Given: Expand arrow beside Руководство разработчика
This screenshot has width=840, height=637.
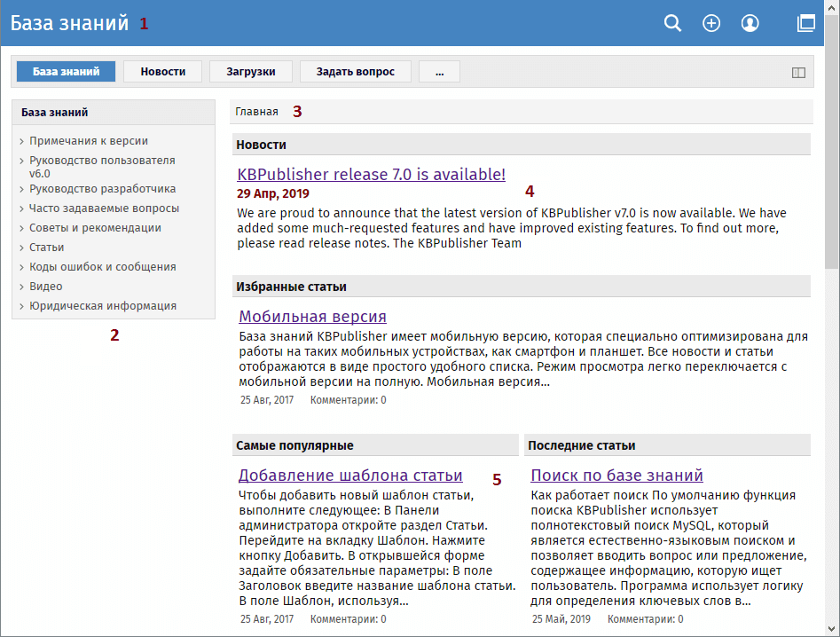Looking at the screenshot, I should tap(22, 189).
